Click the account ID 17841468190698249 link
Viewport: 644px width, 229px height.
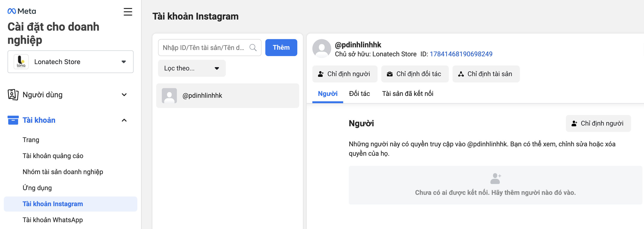pyautogui.click(x=461, y=54)
